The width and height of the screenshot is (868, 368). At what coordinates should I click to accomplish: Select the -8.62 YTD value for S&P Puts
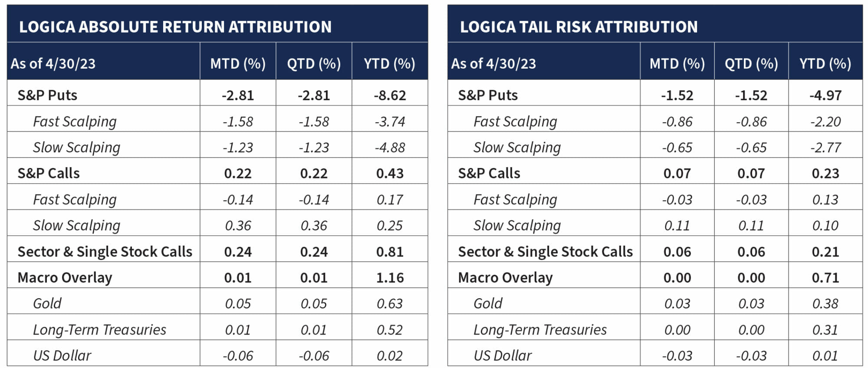(x=390, y=95)
